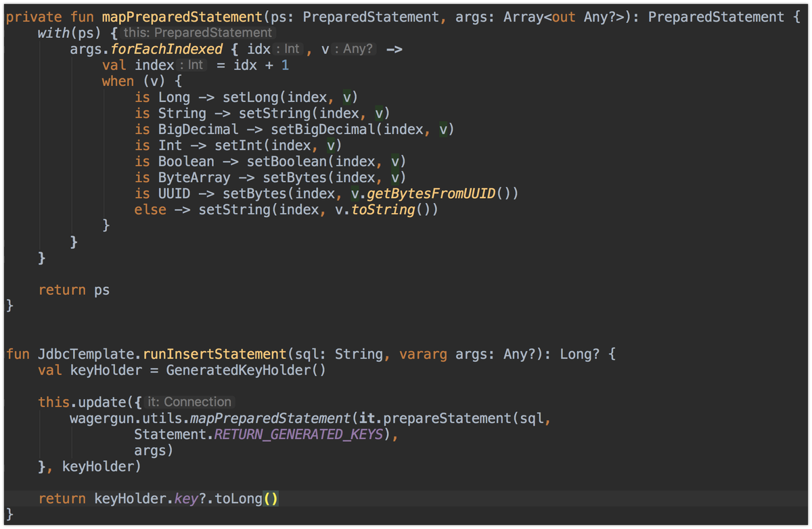Click the setLong call

coord(250,97)
